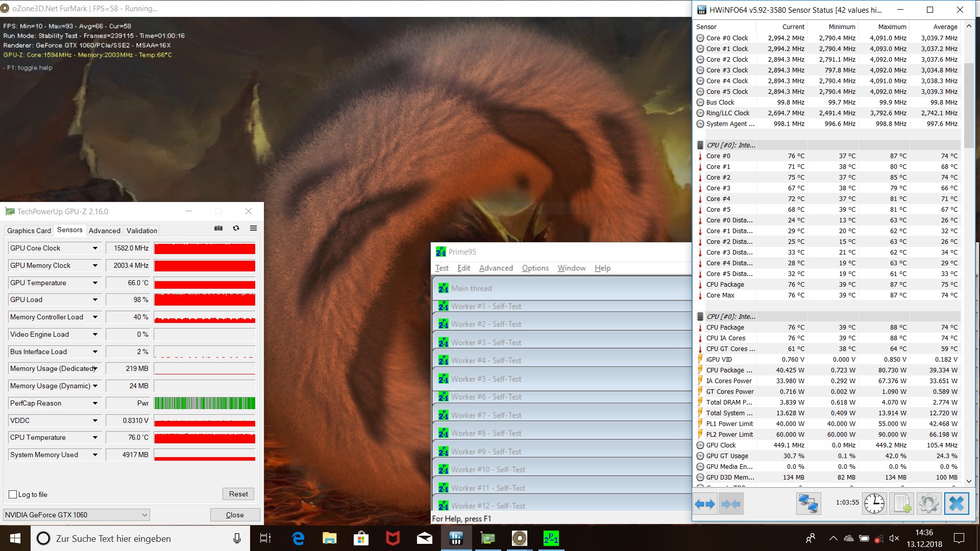This screenshot has height=551, width=980.
Task: Take GPU-Z screenshot with camera icon
Action: pyautogui.click(x=218, y=228)
